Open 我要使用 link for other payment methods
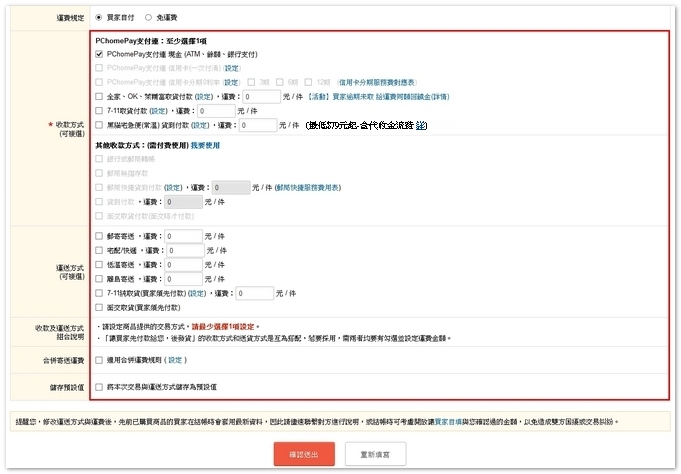 tap(205, 145)
